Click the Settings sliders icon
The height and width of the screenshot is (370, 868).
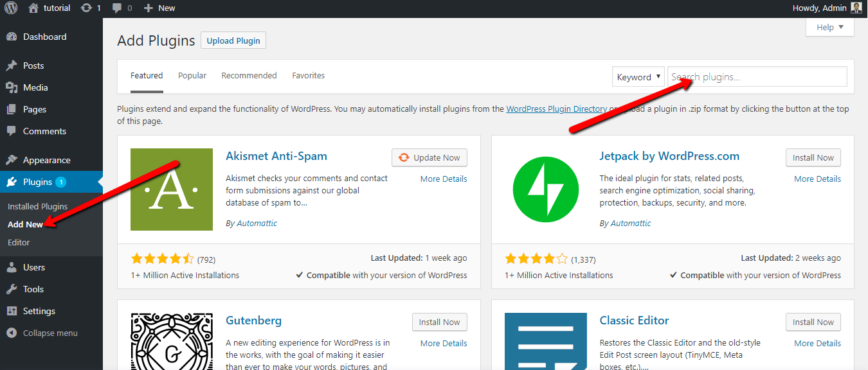[x=12, y=311]
